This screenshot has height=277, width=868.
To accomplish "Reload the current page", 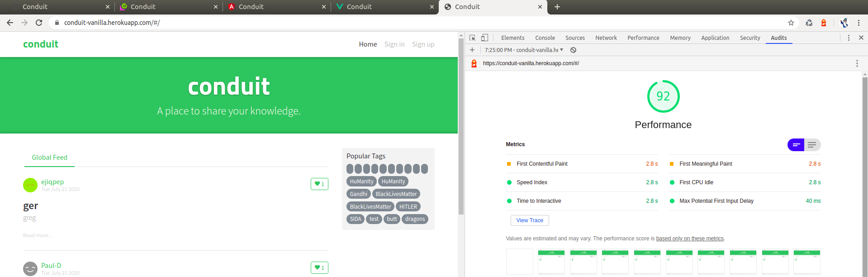I will click(x=39, y=23).
